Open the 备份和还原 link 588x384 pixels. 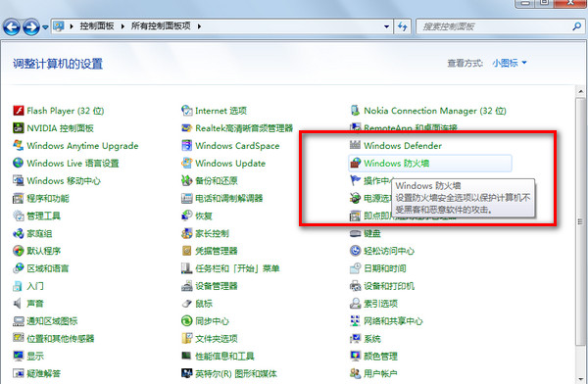pos(217,181)
